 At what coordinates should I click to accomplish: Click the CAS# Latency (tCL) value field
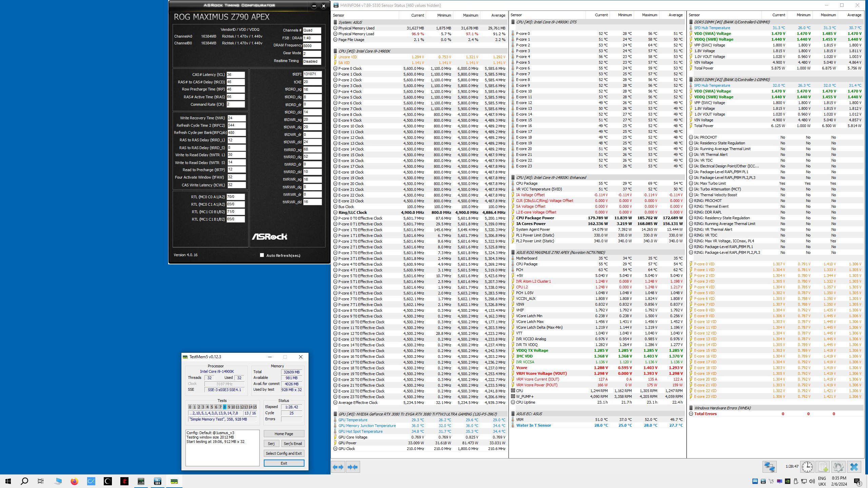coord(235,75)
